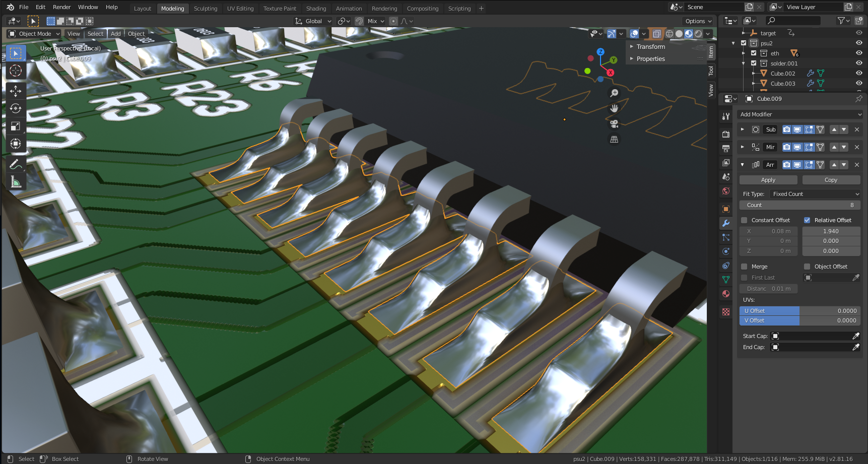This screenshot has width=868, height=464.
Task: Switch to the Shading workspace tab
Action: pos(316,9)
